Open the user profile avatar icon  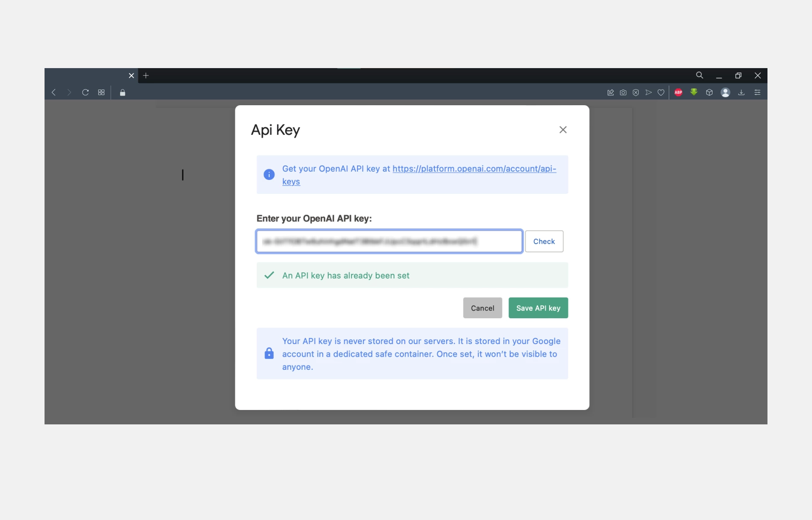click(x=725, y=93)
